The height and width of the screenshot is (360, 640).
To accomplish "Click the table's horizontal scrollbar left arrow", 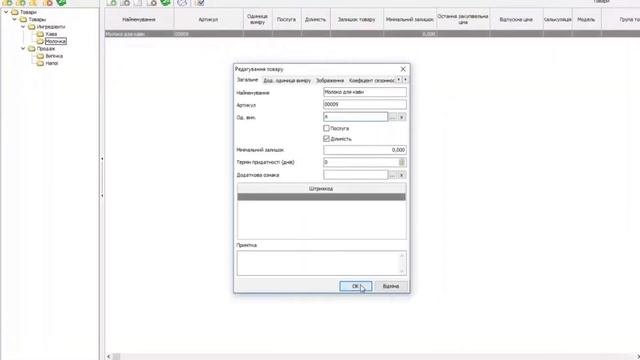I will tap(109, 357).
